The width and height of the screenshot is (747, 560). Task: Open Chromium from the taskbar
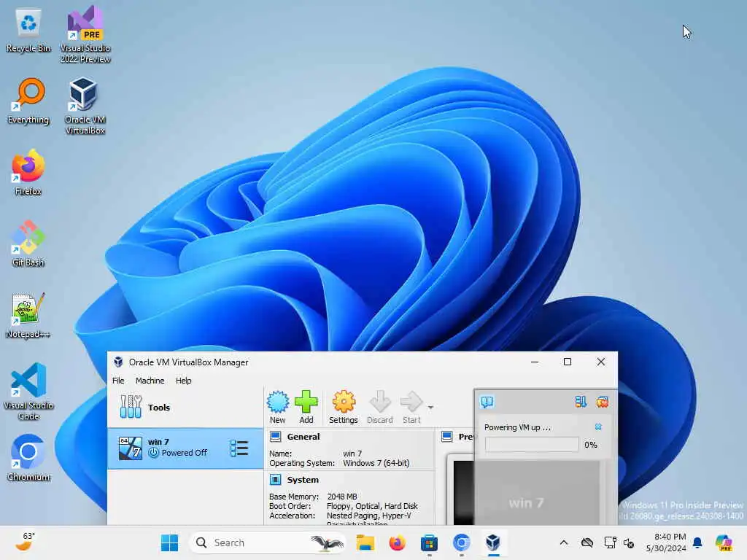[x=461, y=542]
